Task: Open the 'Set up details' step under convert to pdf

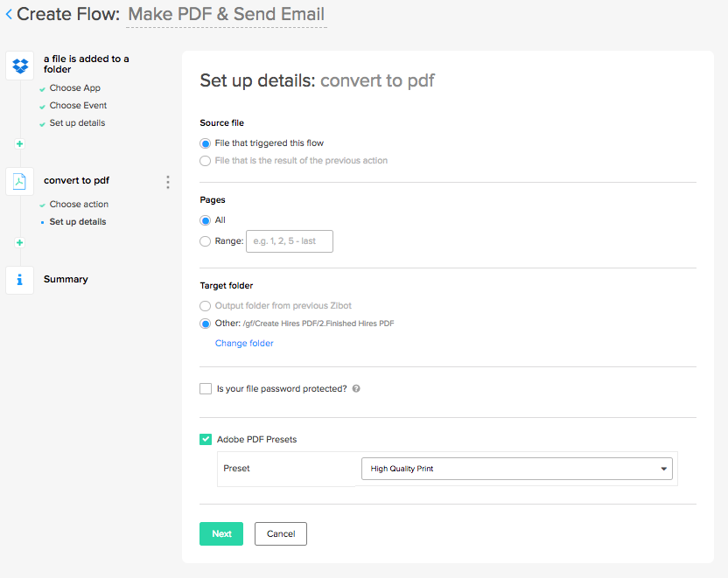Action: pyautogui.click(x=78, y=222)
